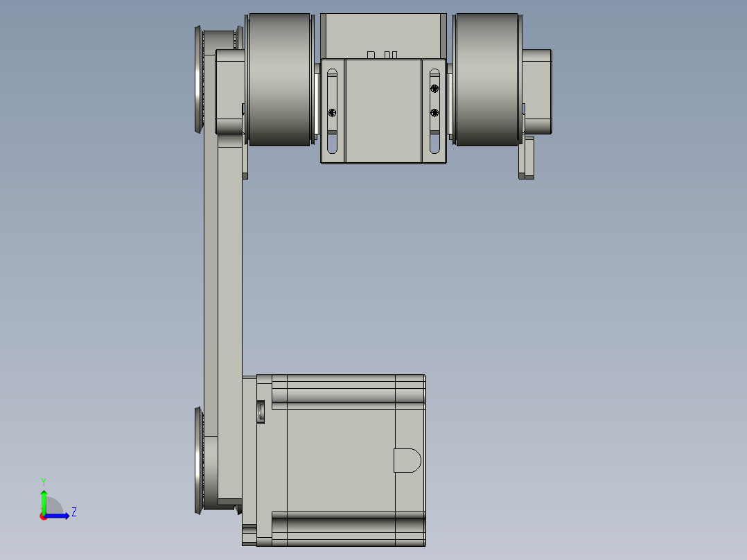Click the blue Z axis arrow of the triad
The width and height of the screenshot is (747, 560).
(58, 516)
